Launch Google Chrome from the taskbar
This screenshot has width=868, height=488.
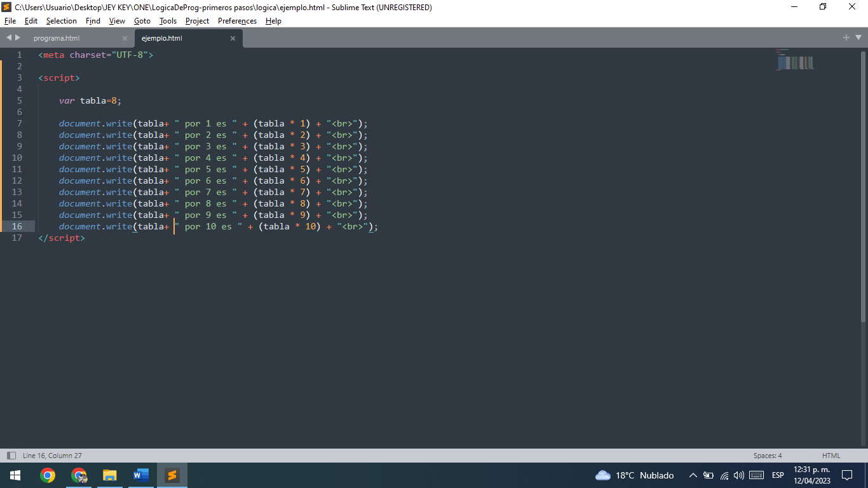pos(48,475)
